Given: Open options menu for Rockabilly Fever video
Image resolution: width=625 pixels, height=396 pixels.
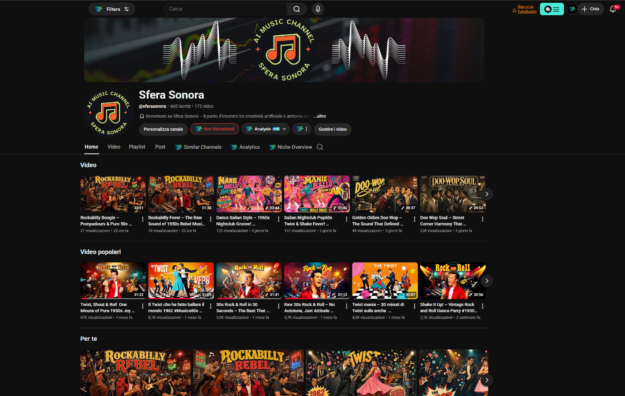Looking at the screenshot, I should pos(210,219).
